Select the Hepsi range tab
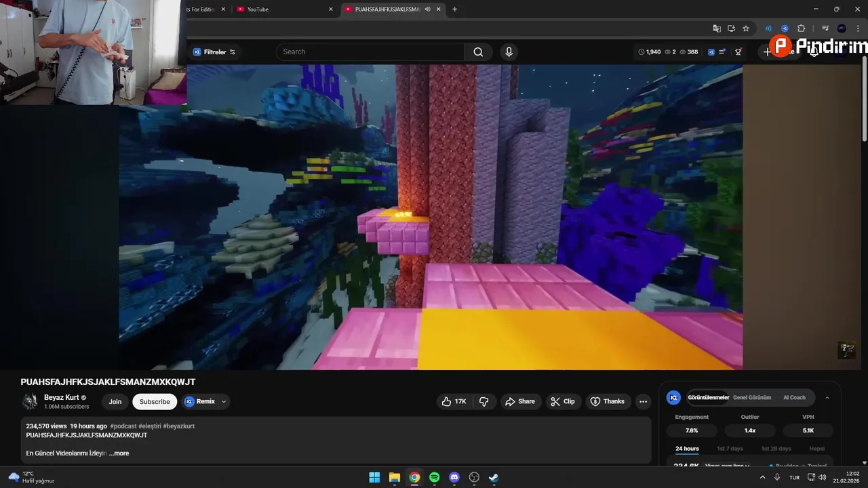The height and width of the screenshot is (488, 868). click(x=817, y=449)
